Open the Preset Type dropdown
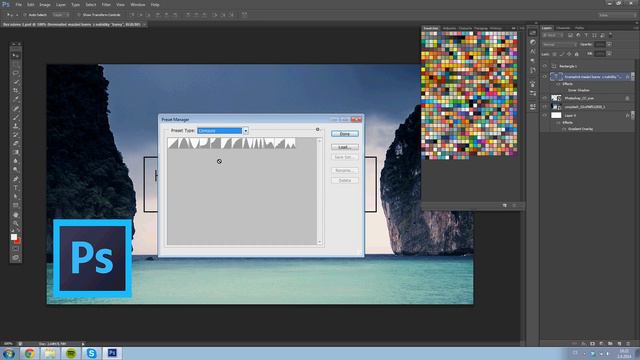 [x=246, y=131]
